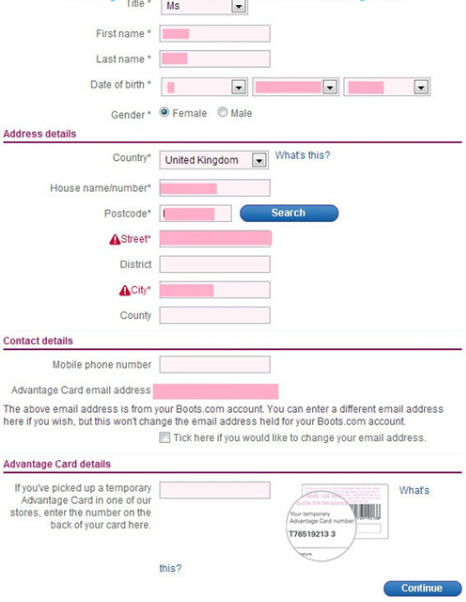
Task: Click the Continue button
Action: tap(423, 588)
